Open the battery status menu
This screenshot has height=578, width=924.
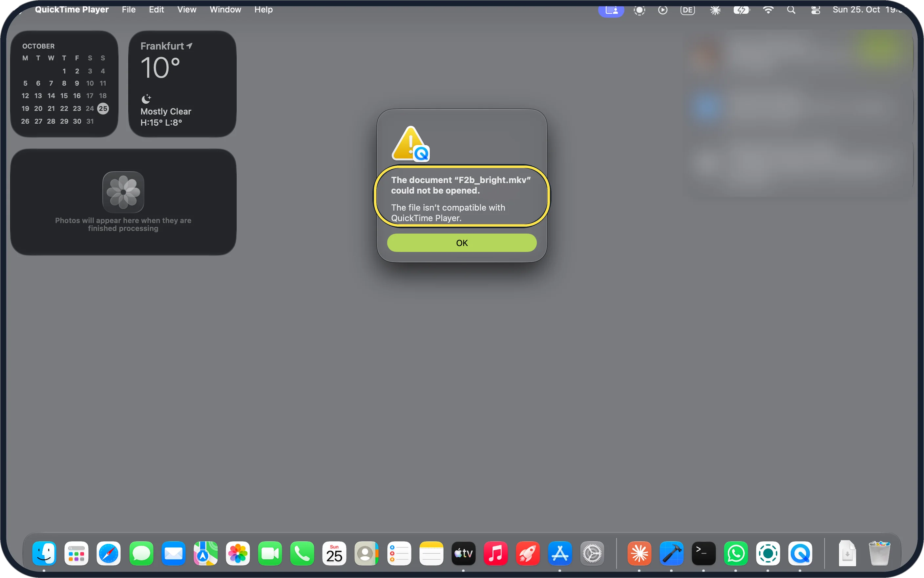[742, 10]
